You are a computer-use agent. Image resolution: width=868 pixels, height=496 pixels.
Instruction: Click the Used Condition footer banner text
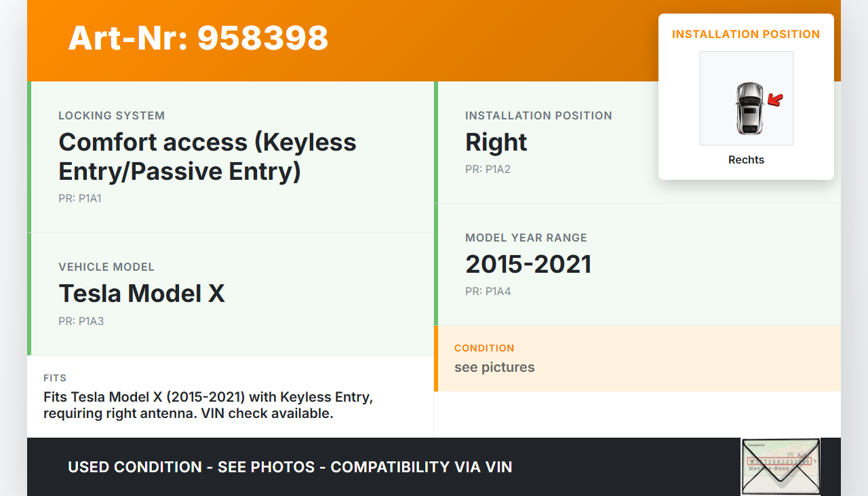coord(290,467)
